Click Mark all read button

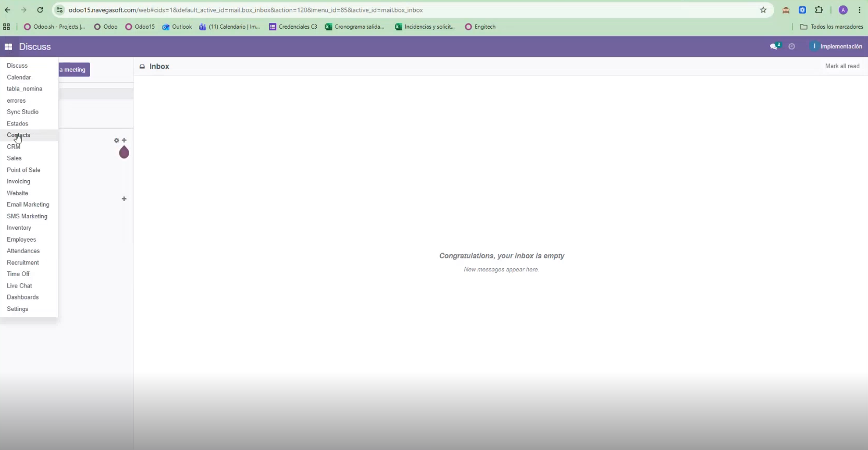(842, 66)
